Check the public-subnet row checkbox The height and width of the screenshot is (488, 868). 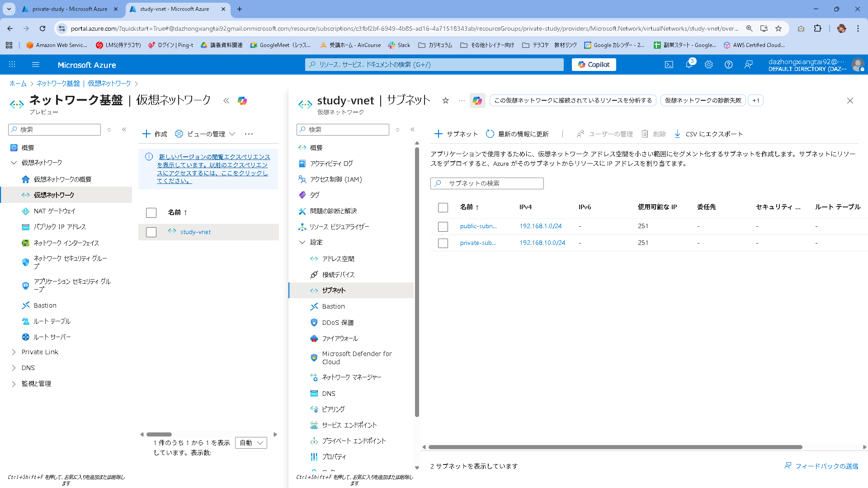(x=443, y=226)
